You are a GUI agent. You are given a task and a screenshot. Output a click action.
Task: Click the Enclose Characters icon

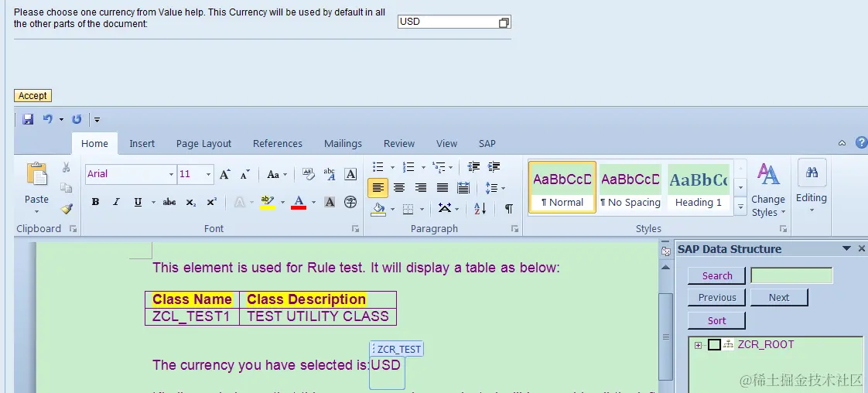pyautogui.click(x=350, y=202)
